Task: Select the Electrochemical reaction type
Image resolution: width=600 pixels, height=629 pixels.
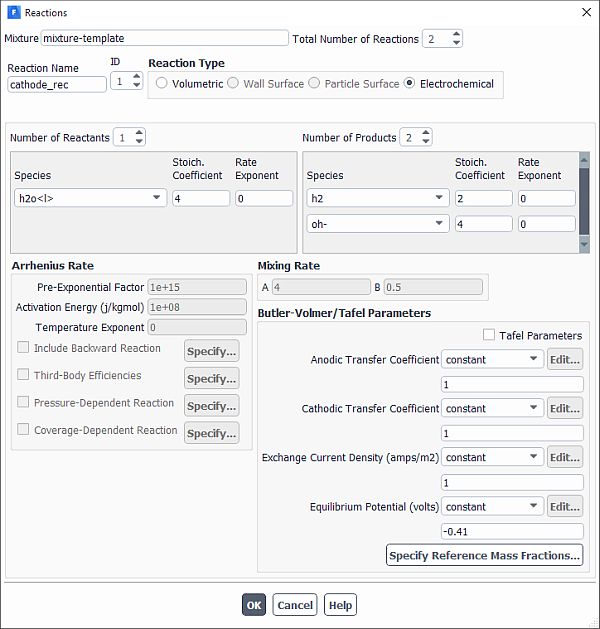Action: pos(410,84)
